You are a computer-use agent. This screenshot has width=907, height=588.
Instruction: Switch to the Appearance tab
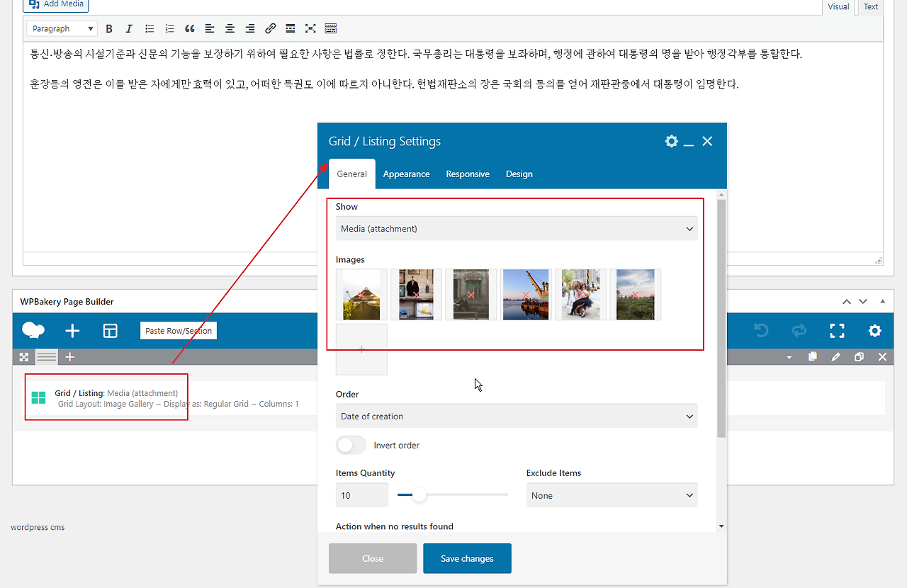coord(407,174)
